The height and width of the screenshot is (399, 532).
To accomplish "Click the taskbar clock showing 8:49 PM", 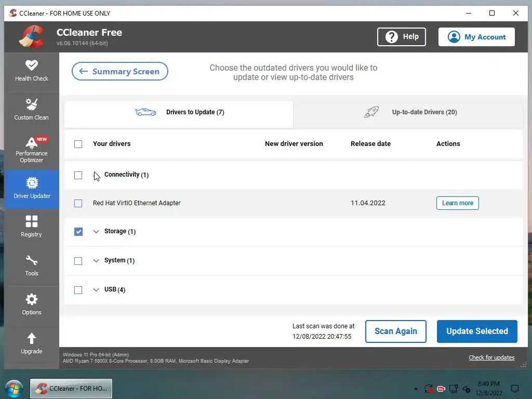I will click(488, 389).
